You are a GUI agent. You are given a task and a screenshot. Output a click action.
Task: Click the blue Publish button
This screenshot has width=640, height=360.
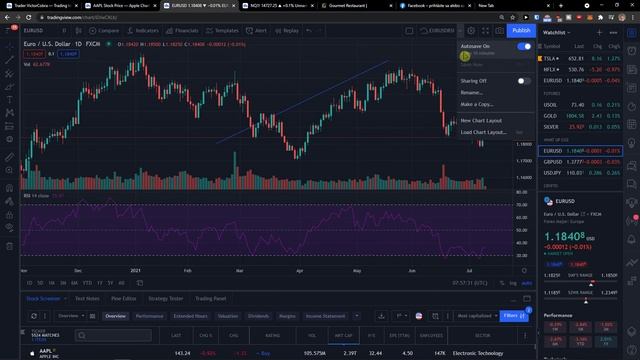click(521, 31)
